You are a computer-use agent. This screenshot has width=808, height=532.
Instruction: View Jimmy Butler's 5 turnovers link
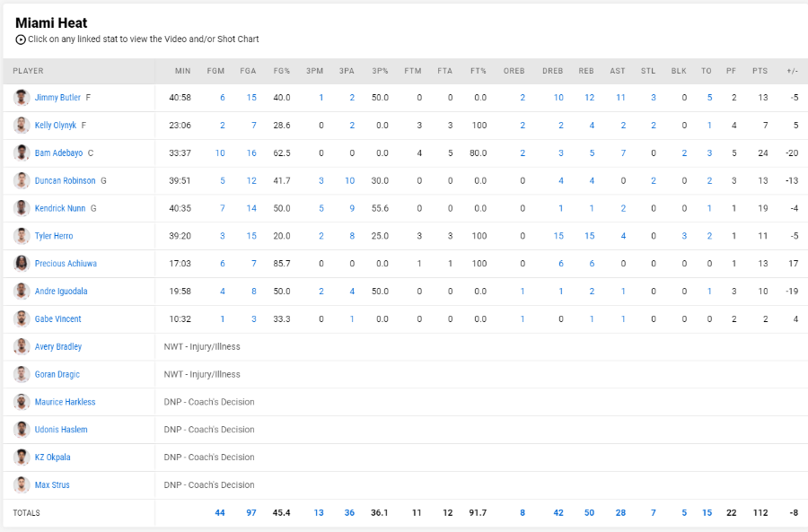click(709, 97)
